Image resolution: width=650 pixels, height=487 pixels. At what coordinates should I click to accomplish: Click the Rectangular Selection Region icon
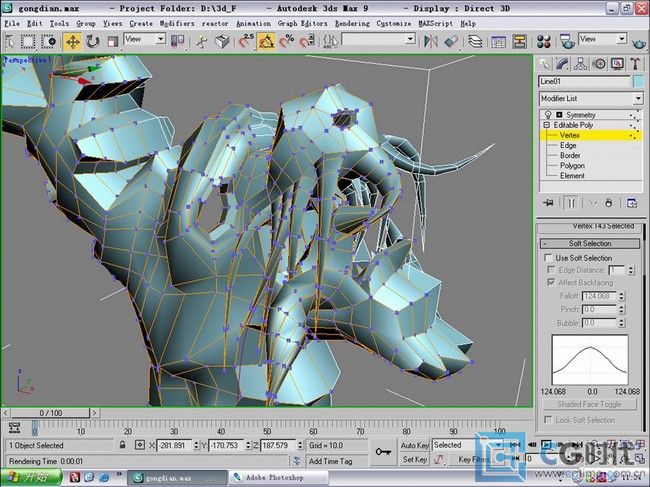[28, 41]
